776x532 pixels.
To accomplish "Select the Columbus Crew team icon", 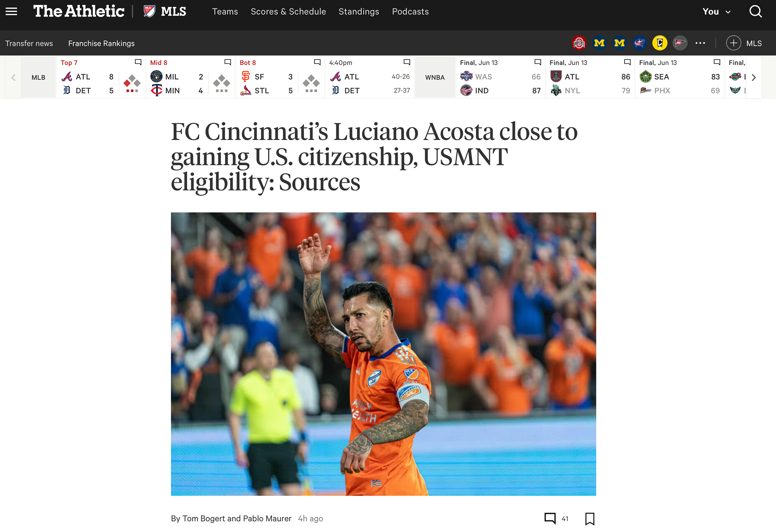I will pyautogui.click(x=660, y=43).
